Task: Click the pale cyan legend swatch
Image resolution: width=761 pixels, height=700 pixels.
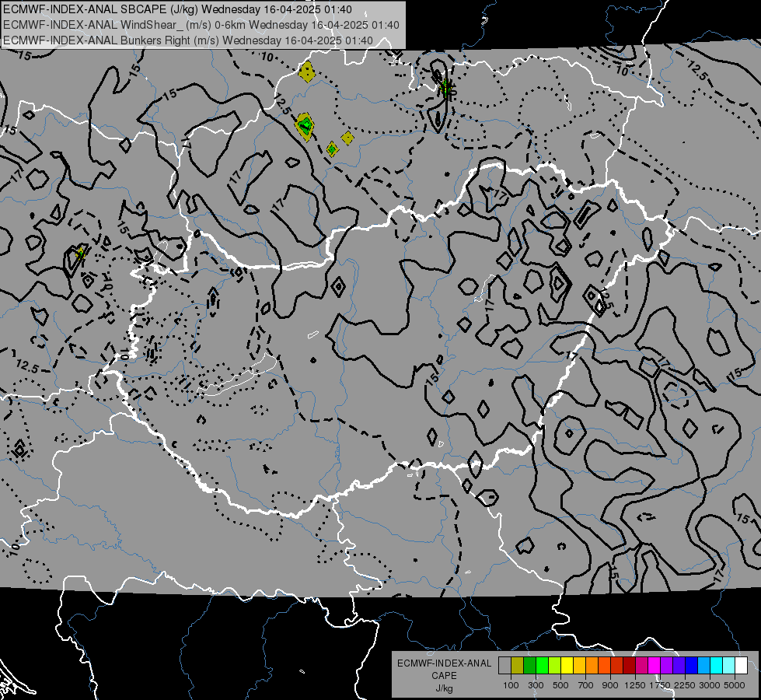Action: 729,666
